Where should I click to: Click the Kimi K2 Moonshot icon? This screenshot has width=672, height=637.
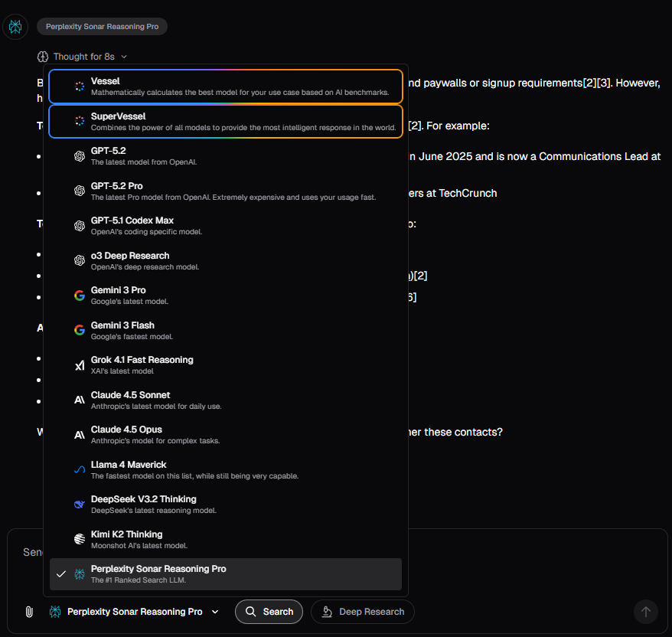click(80, 539)
